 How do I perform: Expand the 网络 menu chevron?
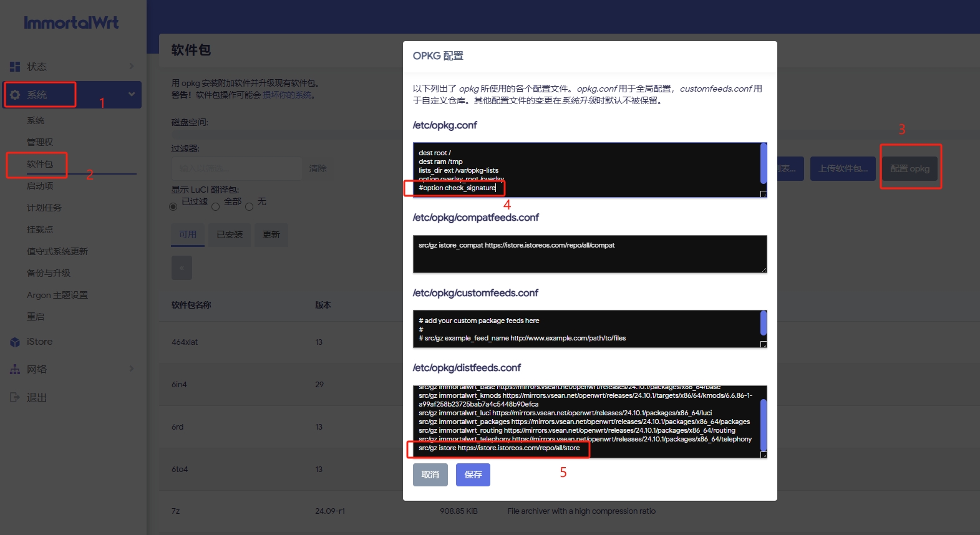[132, 369]
